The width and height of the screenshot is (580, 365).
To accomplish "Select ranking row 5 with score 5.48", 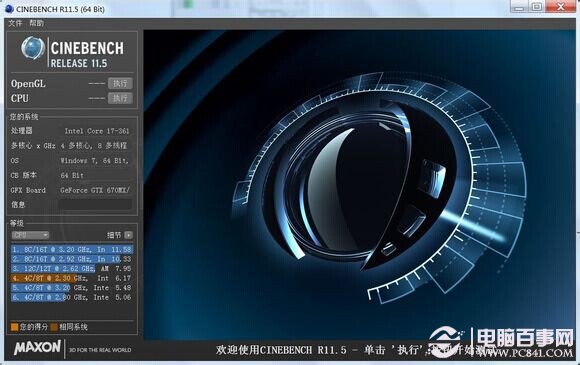I will click(x=72, y=288).
